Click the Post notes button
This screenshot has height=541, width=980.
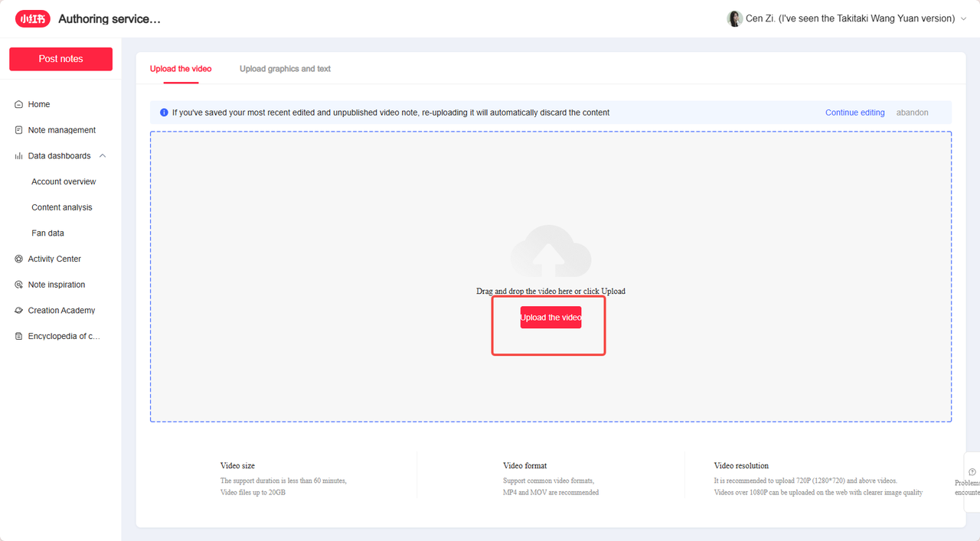pos(60,59)
